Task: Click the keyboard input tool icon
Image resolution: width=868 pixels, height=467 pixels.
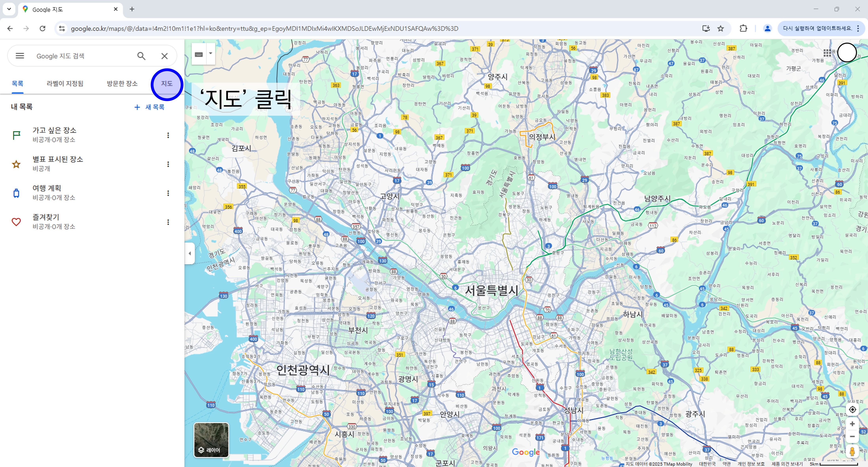Action: tap(199, 54)
